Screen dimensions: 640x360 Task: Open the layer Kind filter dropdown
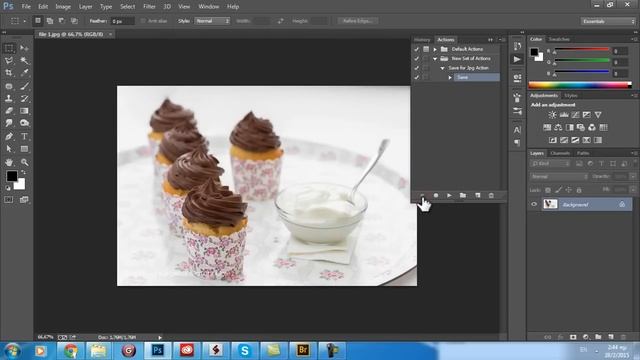(550, 164)
